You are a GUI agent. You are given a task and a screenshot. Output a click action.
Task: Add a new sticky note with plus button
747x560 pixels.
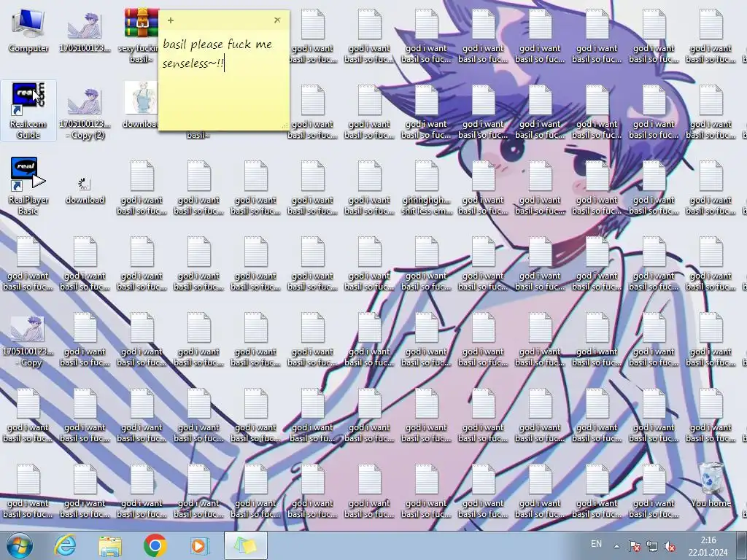point(171,20)
